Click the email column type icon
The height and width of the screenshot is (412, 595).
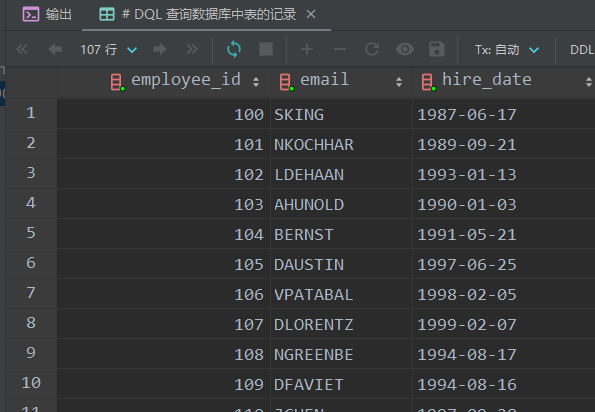(x=286, y=82)
